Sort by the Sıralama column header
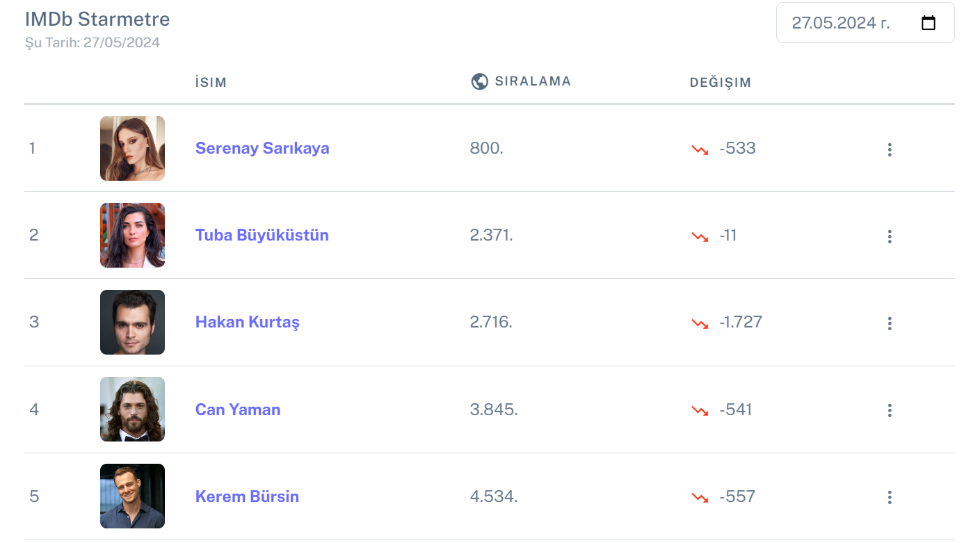 click(x=533, y=81)
